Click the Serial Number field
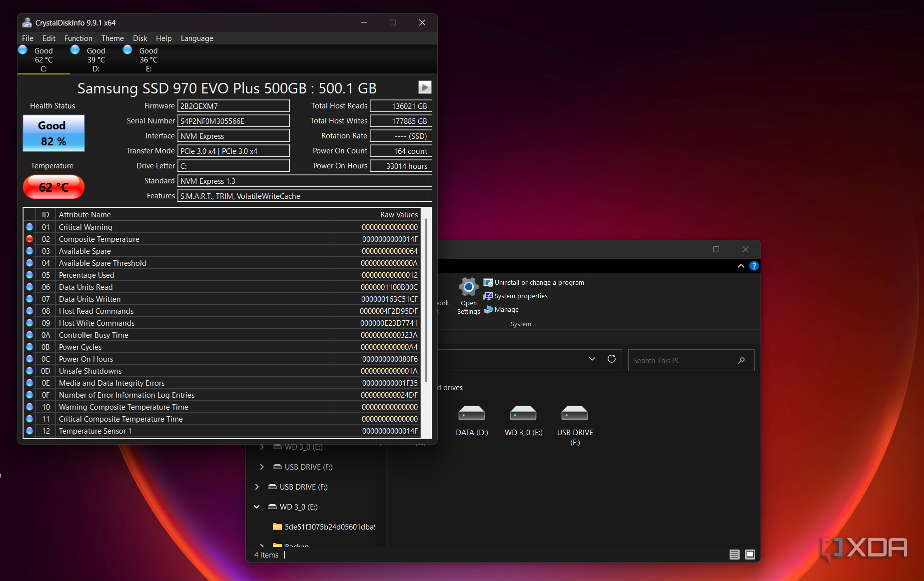 (x=234, y=121)
